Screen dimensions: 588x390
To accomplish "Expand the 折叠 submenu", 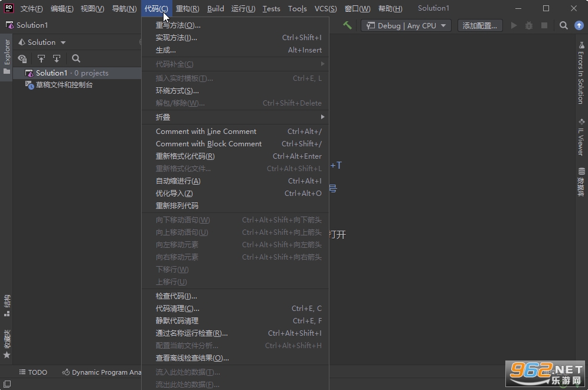I will 235,117.
